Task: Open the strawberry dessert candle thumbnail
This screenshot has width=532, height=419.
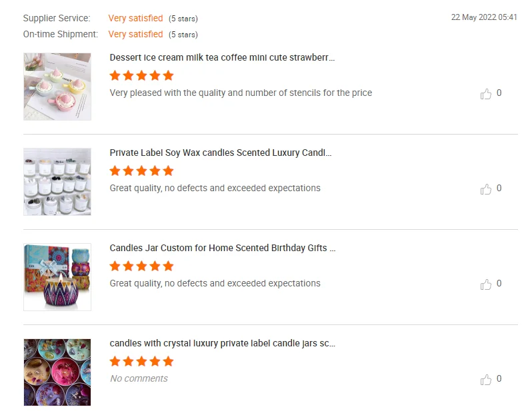Action: [57, 87]
